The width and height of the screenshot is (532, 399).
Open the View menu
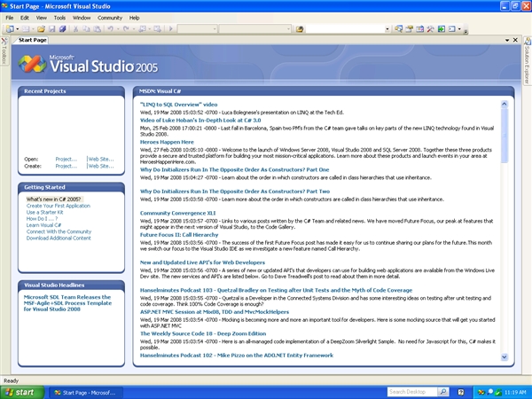pos(42,18)
